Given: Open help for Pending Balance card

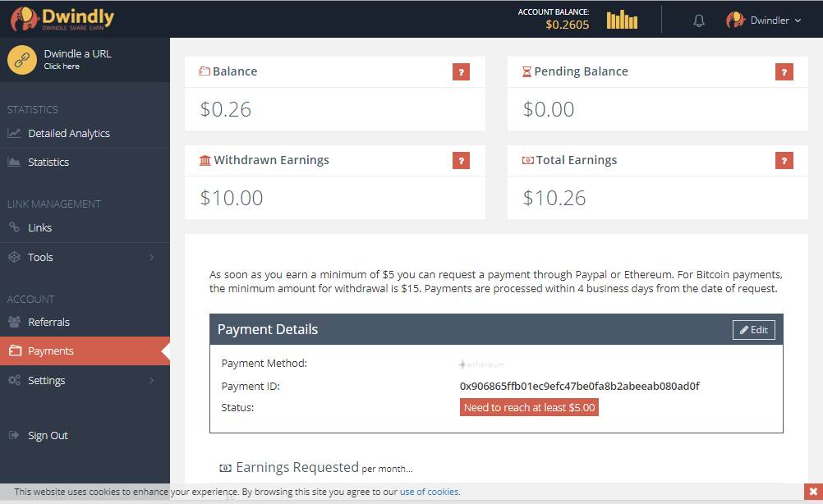Looking at the screenshot, I should coord(784,72).
